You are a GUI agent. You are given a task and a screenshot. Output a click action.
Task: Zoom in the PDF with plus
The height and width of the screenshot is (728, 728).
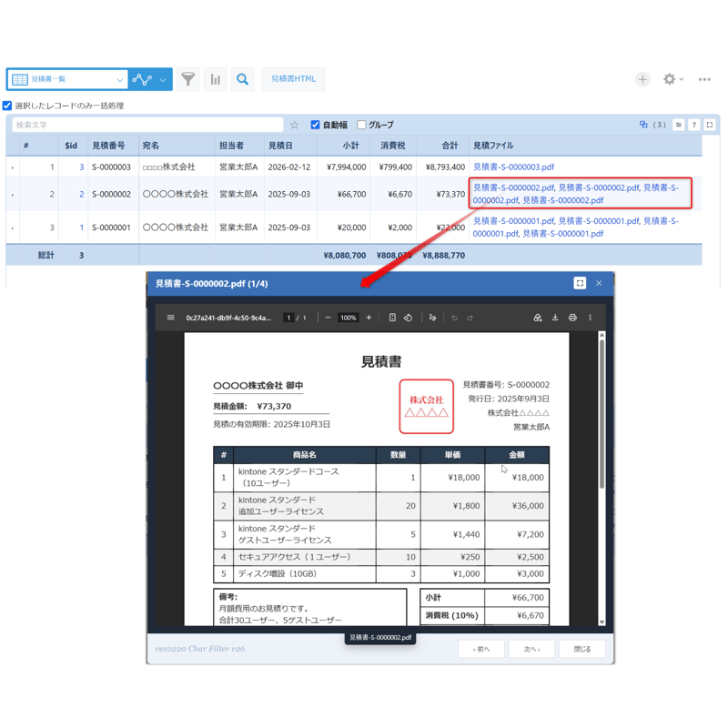(369, 318)
